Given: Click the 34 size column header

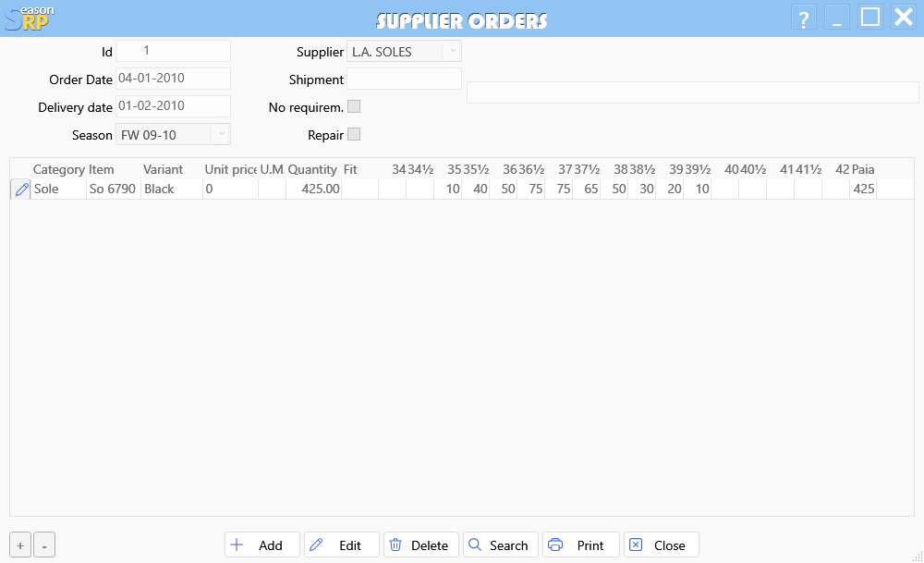Looking at the screenshot, I should coord(399,170).
